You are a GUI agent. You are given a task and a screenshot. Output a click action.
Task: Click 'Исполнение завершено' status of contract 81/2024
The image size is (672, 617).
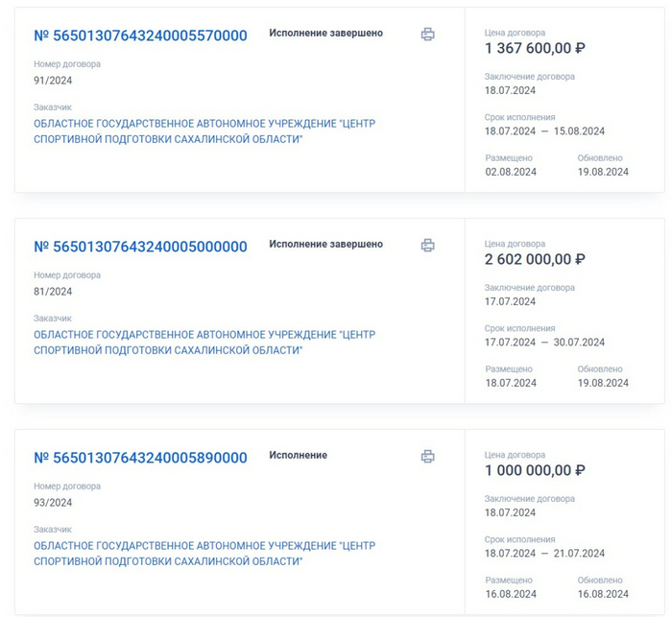(325, 244)
